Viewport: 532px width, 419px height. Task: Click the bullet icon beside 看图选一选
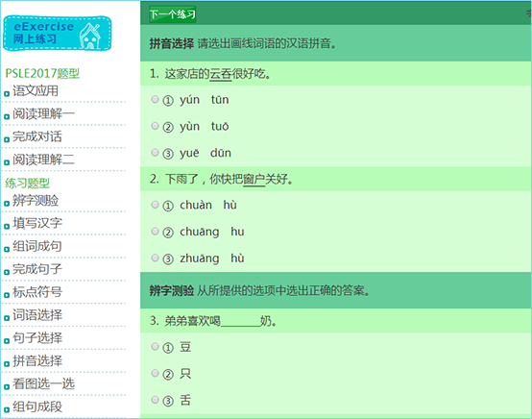pyautogui.click(x=7, y=386)
